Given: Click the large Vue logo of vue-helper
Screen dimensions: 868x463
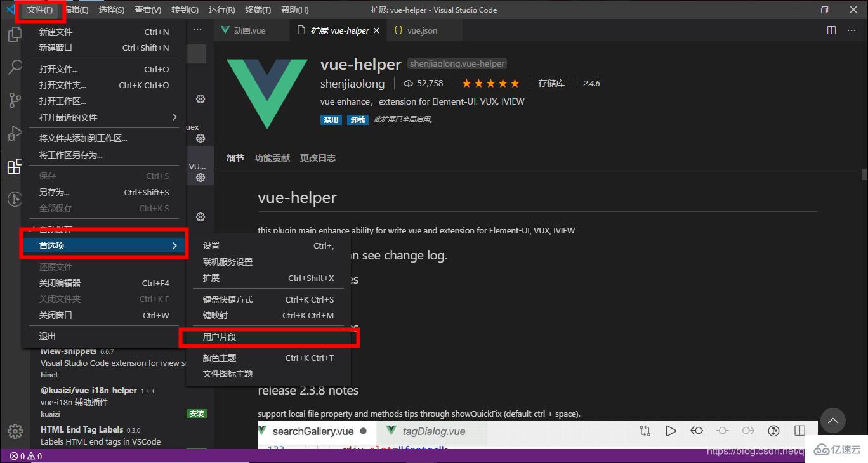Looking at the screenshot, I should [267, 93].
